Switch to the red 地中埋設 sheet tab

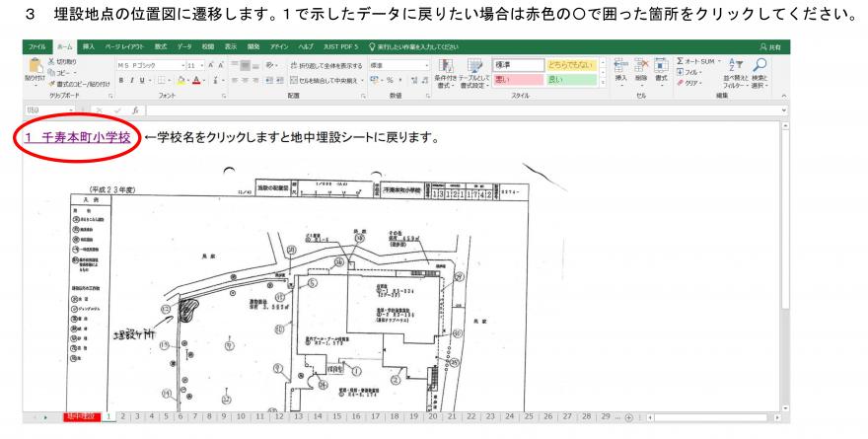[x=81, y=417]
